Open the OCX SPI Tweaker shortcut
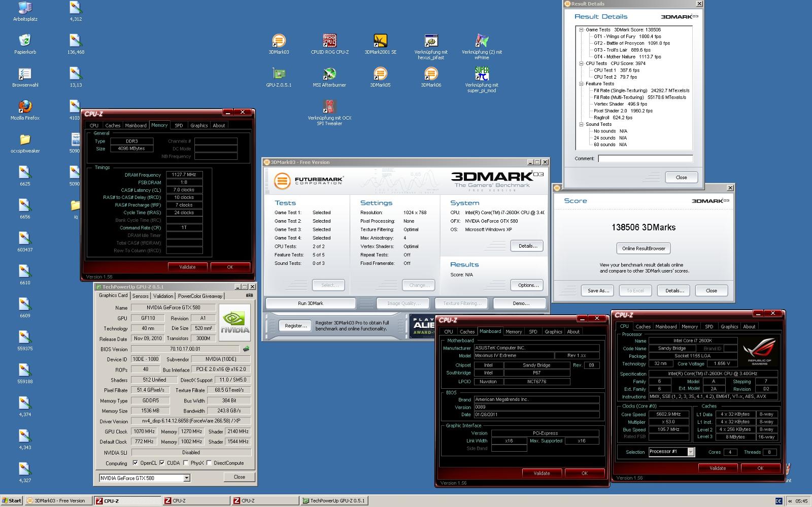The height and width of the screenshot is (507, 812). 329,107
